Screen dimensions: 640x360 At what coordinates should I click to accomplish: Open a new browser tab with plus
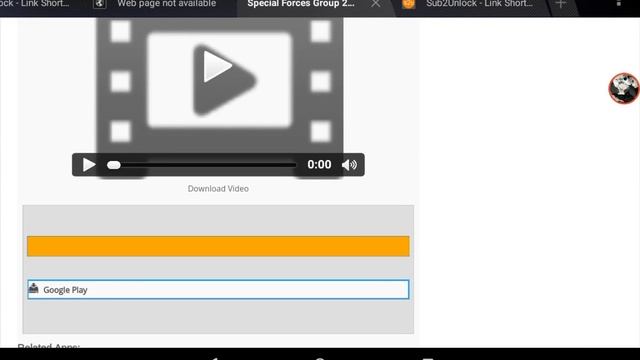coord(560,4)
